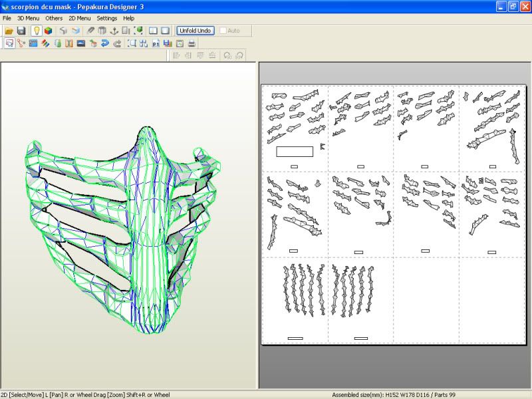532x399 pixels.
Task: Click the small 3D box with arrow icon
Action: click(x=93, y=43)
